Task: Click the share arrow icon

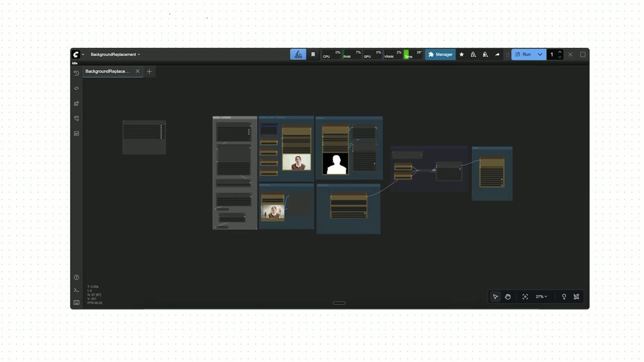Action: coord(497,54)
